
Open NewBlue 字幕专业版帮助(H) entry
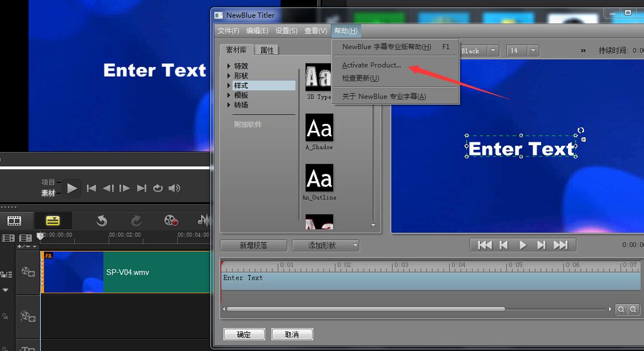point(386,47)
